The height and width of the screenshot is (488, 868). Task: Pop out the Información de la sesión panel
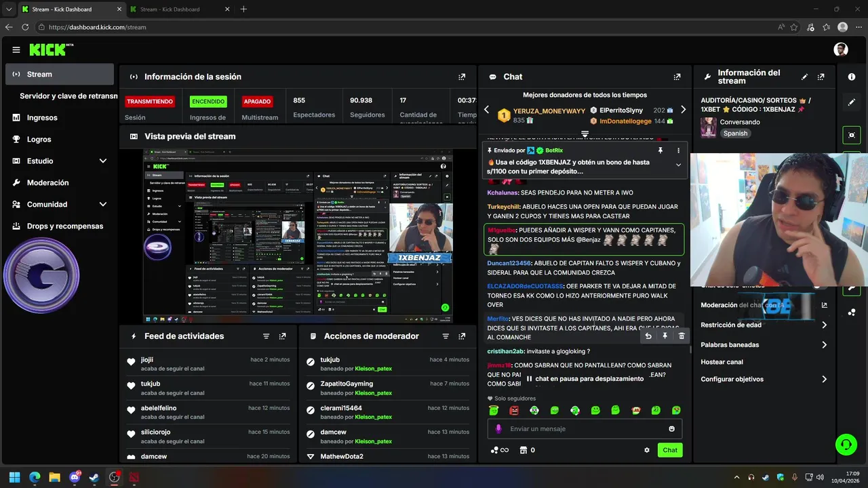462,77
